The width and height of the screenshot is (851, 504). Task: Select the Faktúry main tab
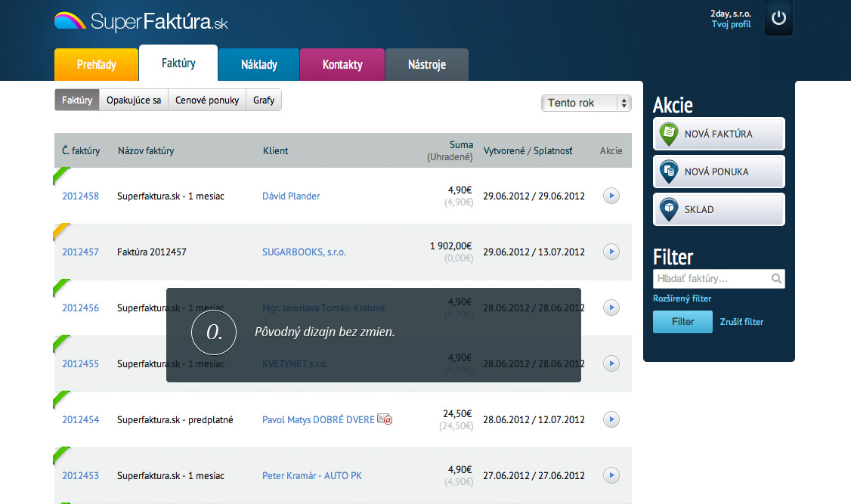[x=178, y=63]
